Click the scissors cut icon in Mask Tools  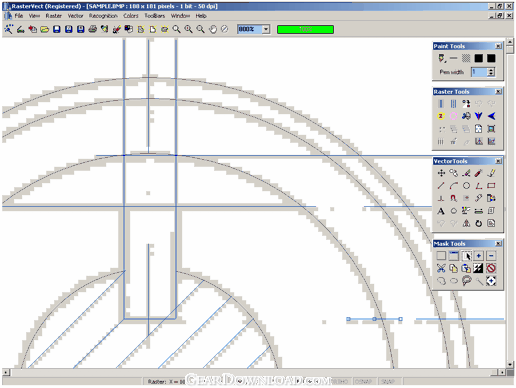click(x=441, y=268)
